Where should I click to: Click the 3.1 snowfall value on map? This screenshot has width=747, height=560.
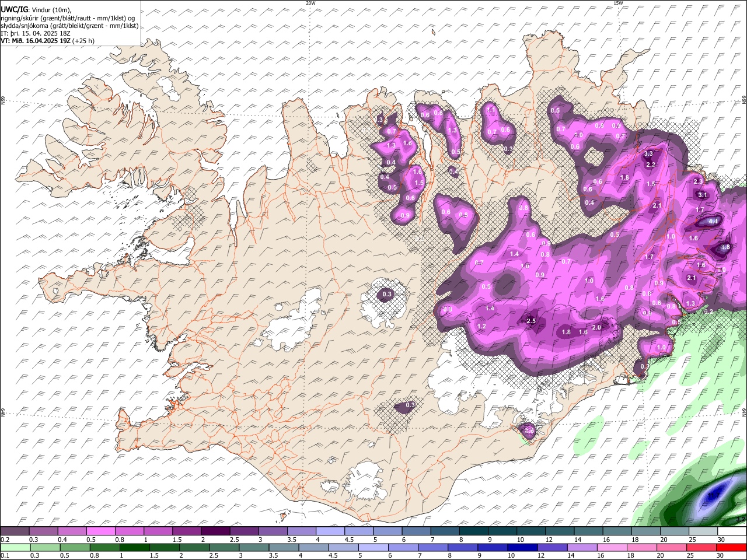703,195
